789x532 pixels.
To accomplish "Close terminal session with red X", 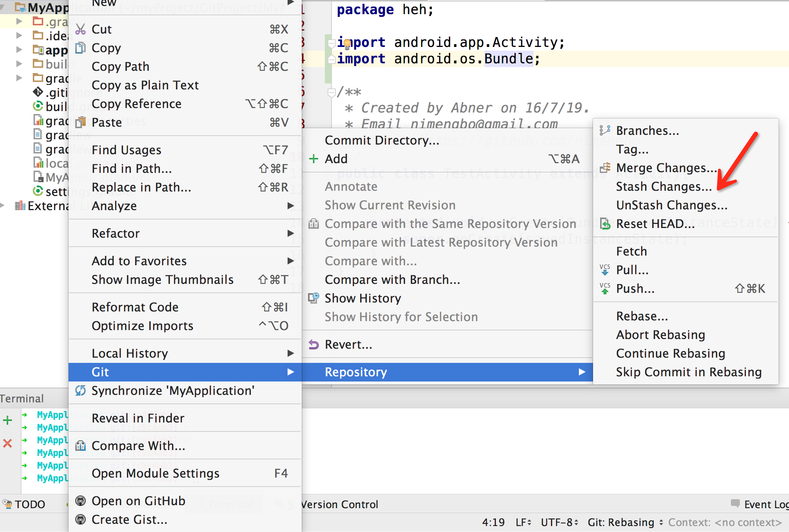I will pyautogui.click(x=7, y=443).
